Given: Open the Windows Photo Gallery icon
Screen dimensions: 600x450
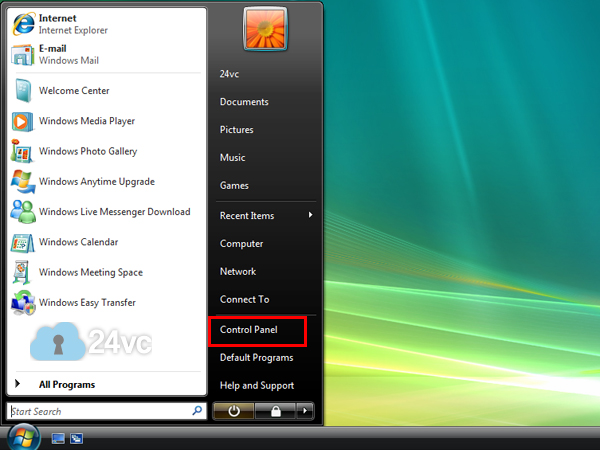Looking at the screenshot, I should point(22,152).
